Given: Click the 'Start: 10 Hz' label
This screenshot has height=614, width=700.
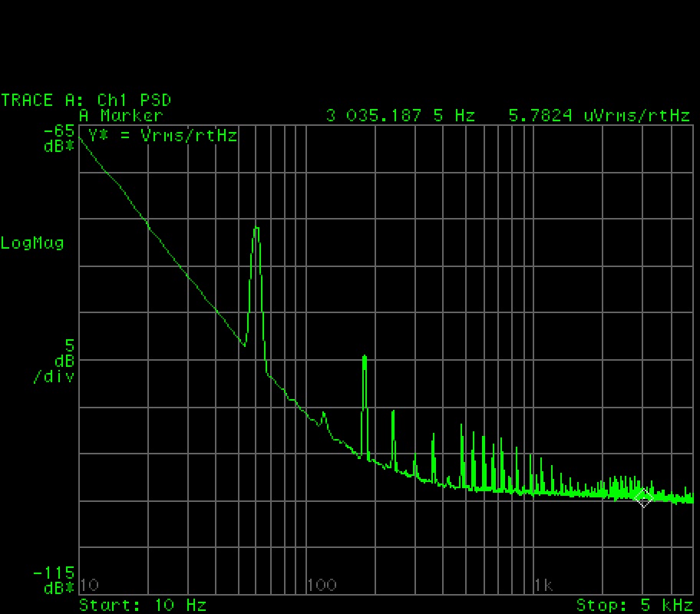Looking at the screenshot, I should pos(143,605).
